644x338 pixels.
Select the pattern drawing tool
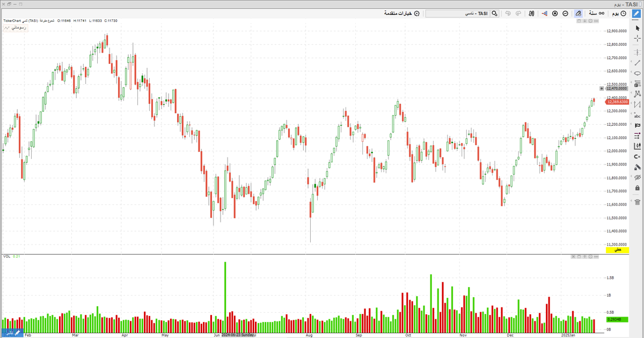[637, 94]
